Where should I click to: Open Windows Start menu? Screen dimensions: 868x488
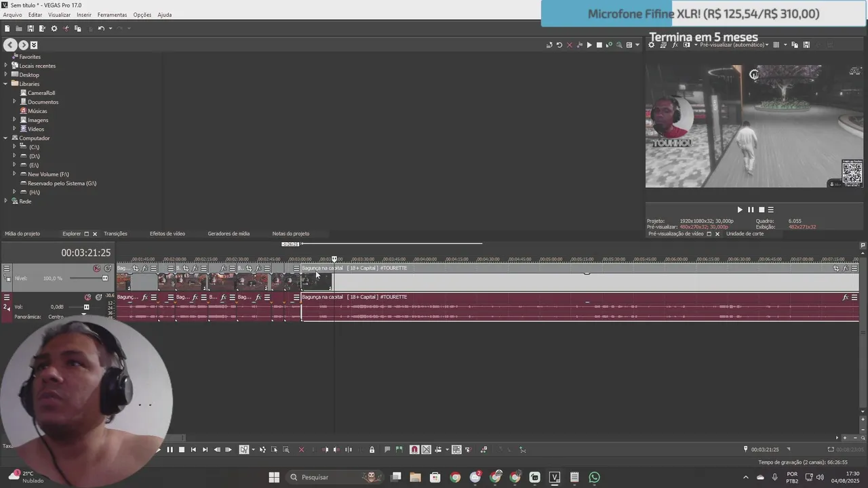tap(274, 477)
